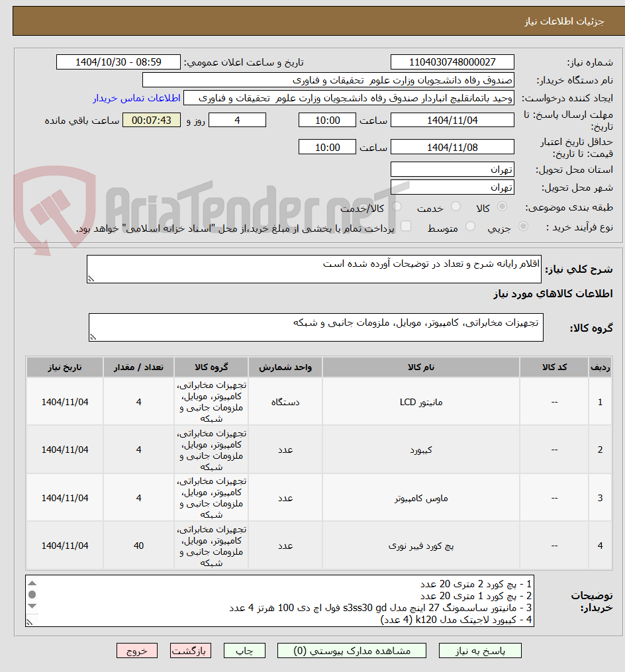The image size is (625, 672).
Task: Click the تعداد / مقدار column header
Action: tap(138, 367)
